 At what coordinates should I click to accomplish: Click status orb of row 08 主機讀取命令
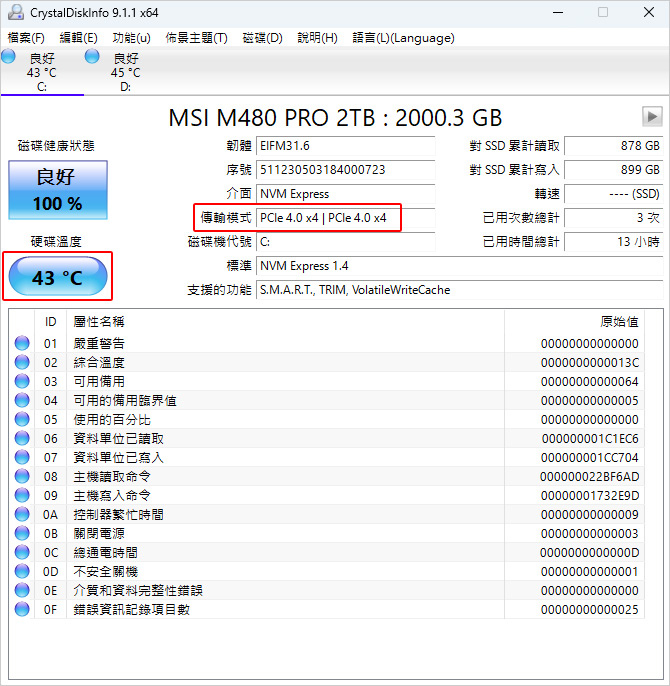(x=22, y=476)
